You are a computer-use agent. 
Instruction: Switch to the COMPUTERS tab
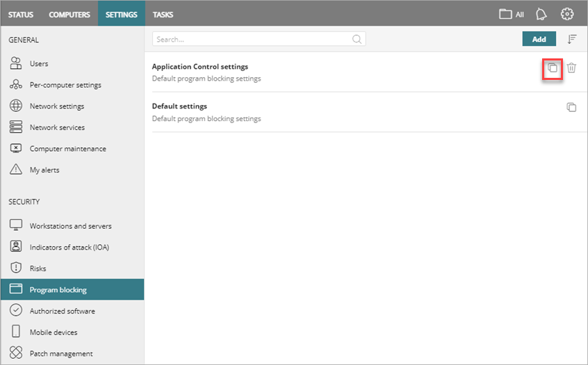(x=69, y=15)
